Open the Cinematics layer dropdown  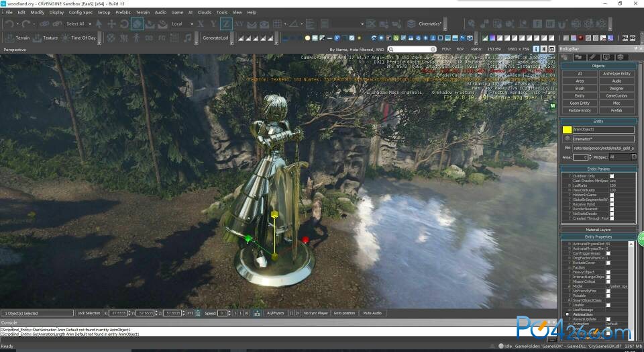[431, 24]
